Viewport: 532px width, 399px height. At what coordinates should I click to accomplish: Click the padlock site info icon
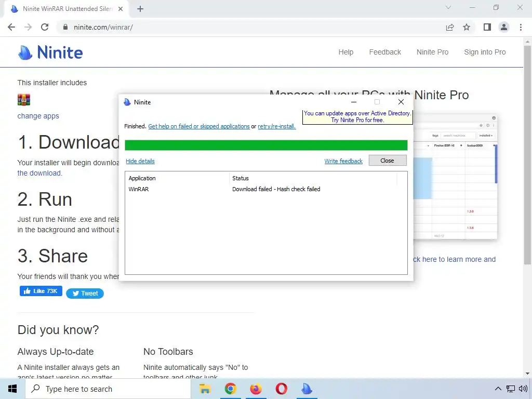pyautogui.click(x=65, y=27)
